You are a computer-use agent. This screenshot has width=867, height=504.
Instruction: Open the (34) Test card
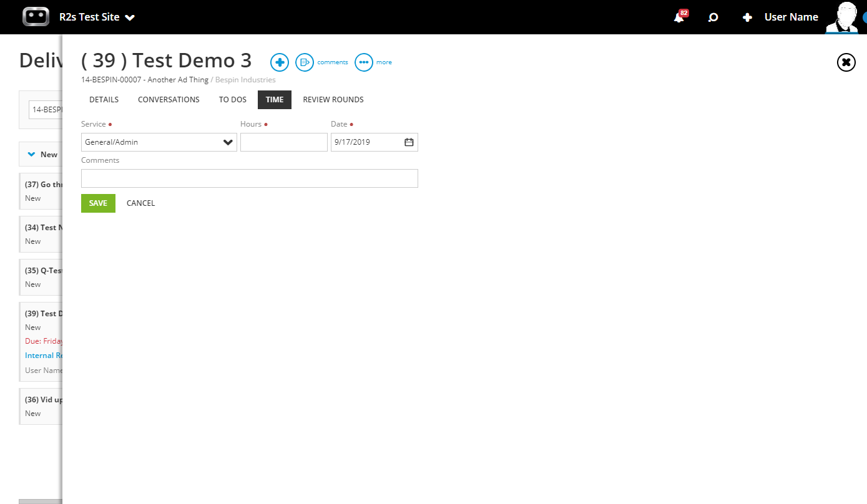click(41, 234)
